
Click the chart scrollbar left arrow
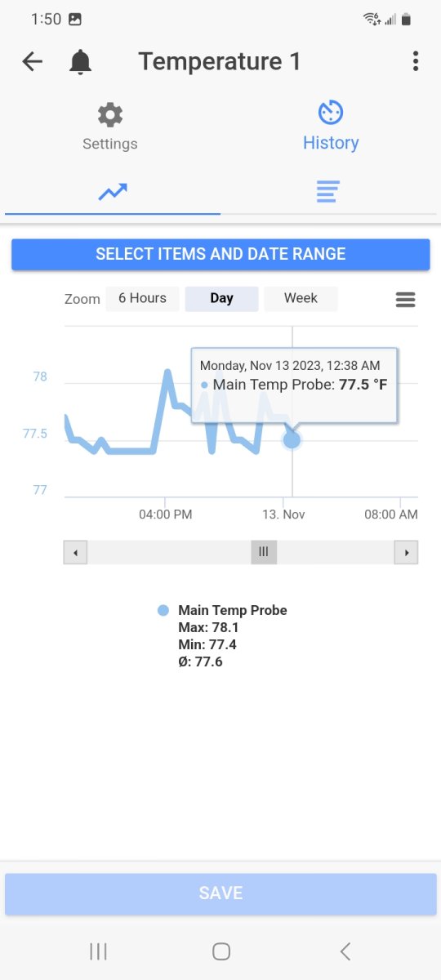pos(75,552)
